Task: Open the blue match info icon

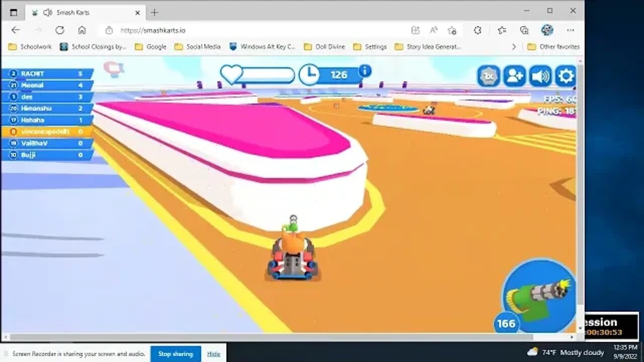Action: coord(365,71)
